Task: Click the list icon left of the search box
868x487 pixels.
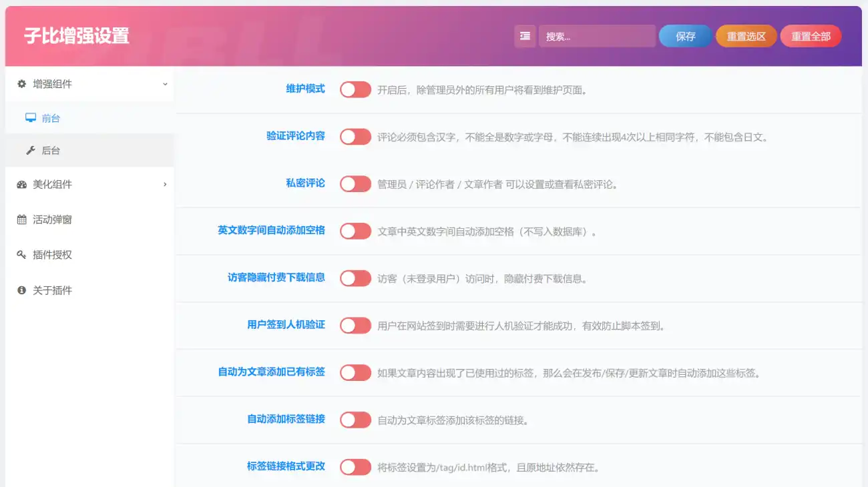Action: pos(525,36)
